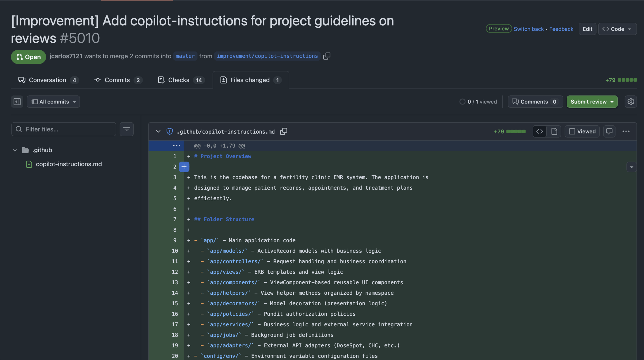Open the file's more options menu

pyautogui.click(x=626, y=131)
